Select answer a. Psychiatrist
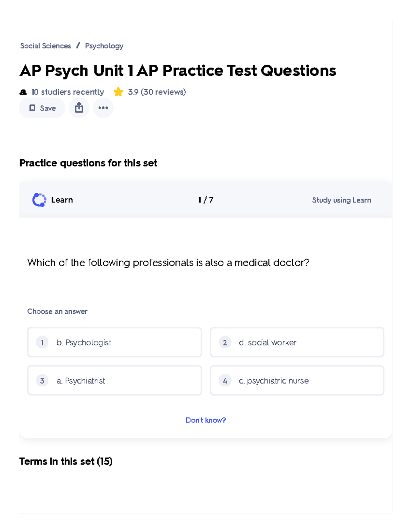The image size is (411, 532). tap(114, 381)
